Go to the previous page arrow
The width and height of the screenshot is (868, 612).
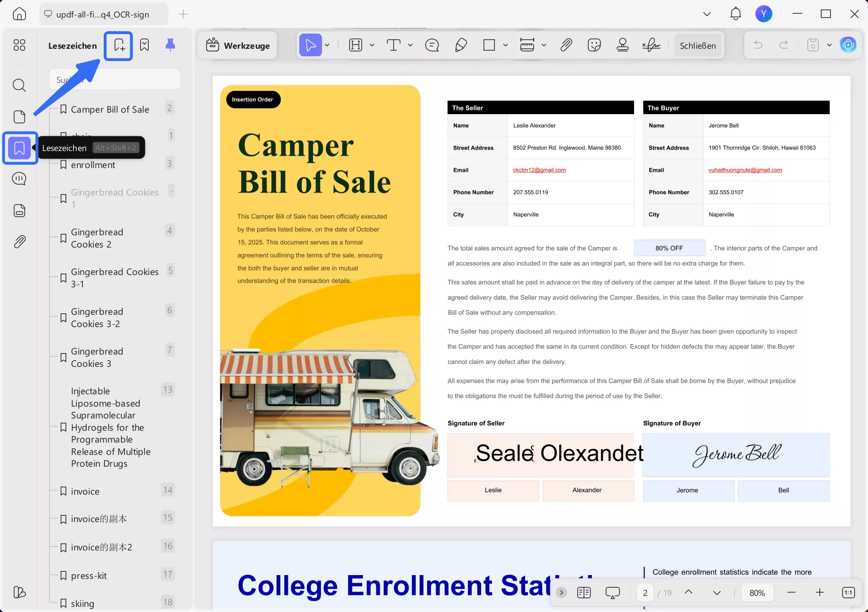coord(689,592)
